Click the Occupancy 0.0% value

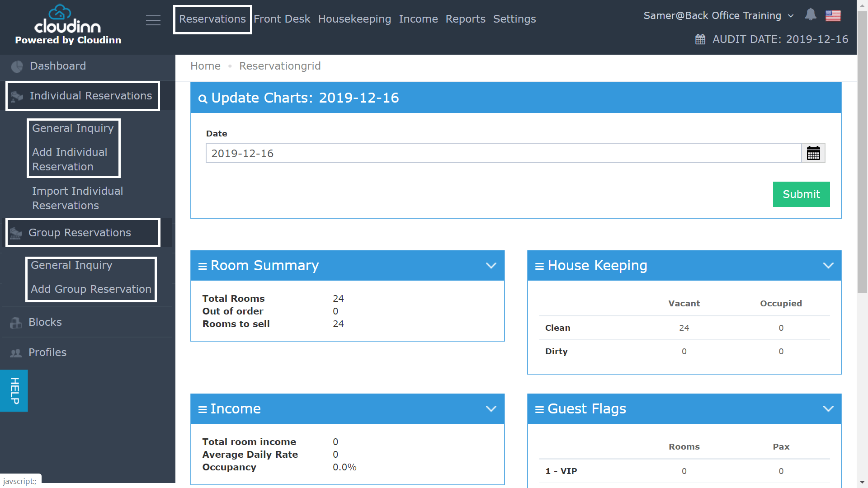pos(344,467)
